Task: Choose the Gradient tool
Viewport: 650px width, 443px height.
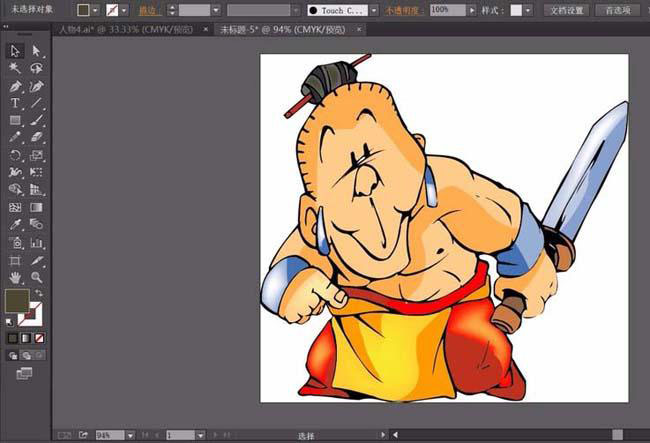Action: pyautogui.click(x=36, y=207)
